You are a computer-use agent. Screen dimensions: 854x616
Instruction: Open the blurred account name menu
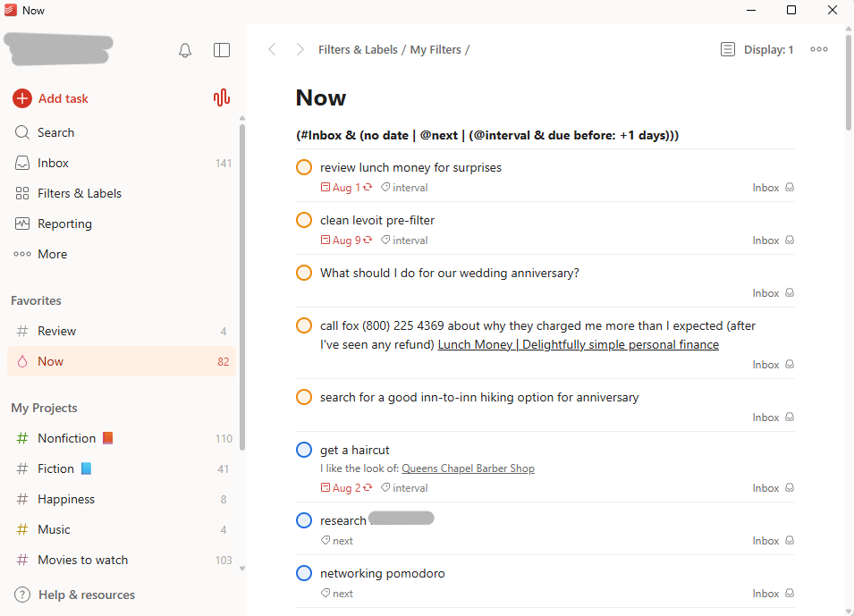(59, 49)
